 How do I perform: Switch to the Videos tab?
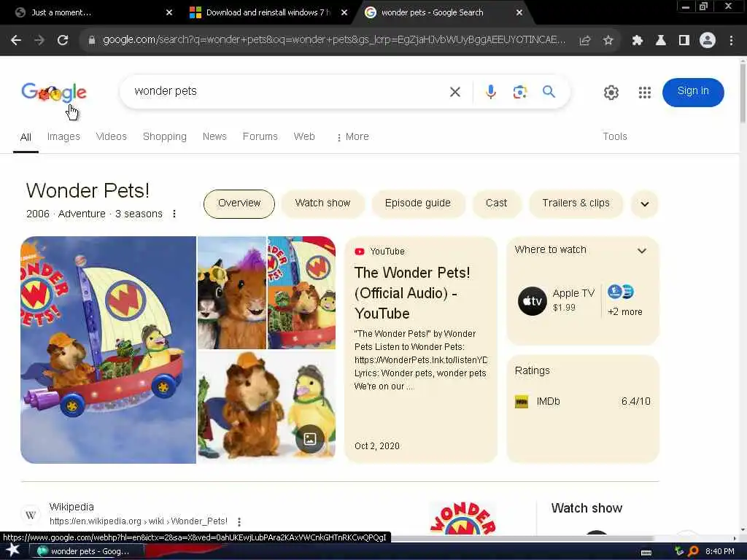(111, 136)
